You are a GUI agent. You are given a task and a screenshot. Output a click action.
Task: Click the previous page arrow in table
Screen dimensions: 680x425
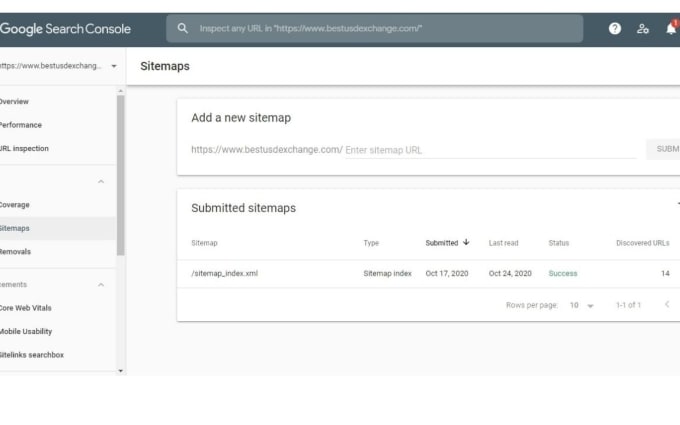click(x=667, y=304)
